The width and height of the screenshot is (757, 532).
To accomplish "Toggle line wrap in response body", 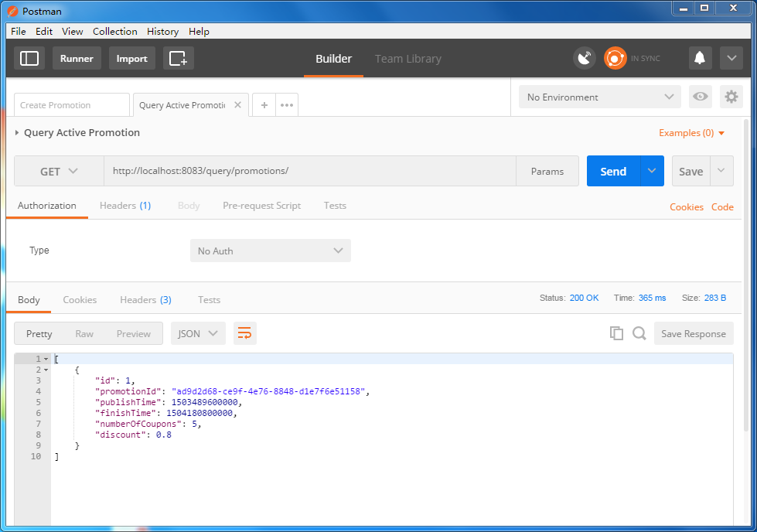I will coord(244,333).
